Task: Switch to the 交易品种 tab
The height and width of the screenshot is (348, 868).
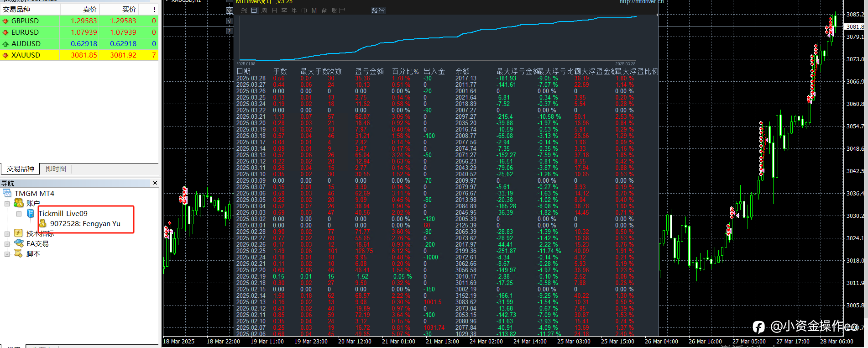Action: tap(20, 169)
